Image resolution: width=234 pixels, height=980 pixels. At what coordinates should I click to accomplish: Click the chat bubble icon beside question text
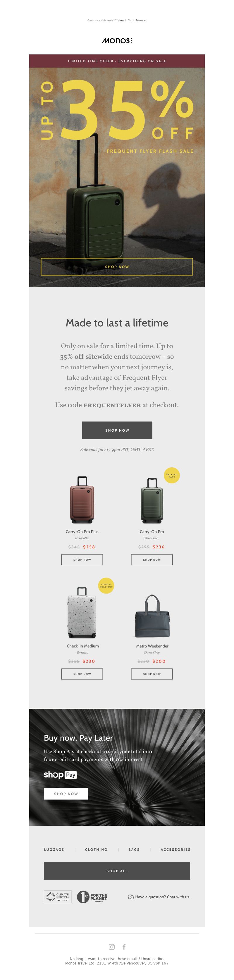(x=131, y=897)
